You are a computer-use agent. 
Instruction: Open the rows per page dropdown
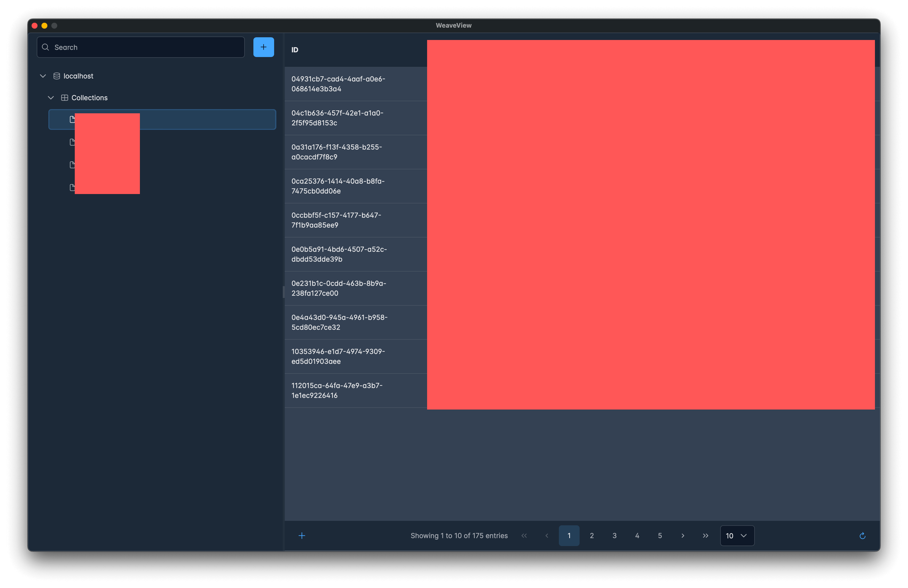(737, 536)
